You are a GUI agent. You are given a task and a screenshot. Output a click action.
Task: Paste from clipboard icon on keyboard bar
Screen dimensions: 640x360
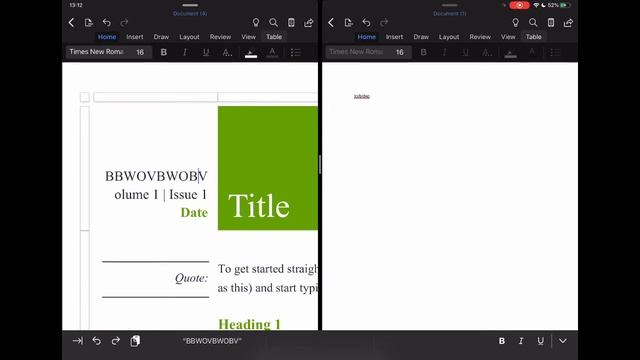coord(135,340)
